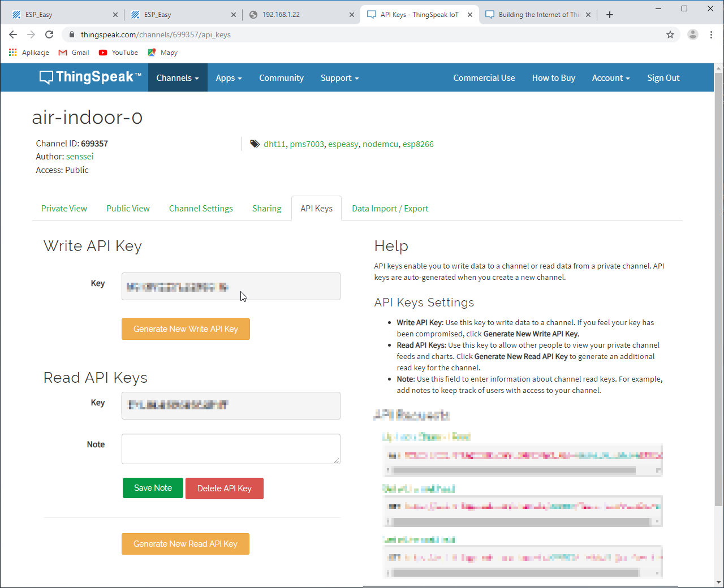
Task: Click the air-indoor-0 channel title
Action: (x=87, y=117)
